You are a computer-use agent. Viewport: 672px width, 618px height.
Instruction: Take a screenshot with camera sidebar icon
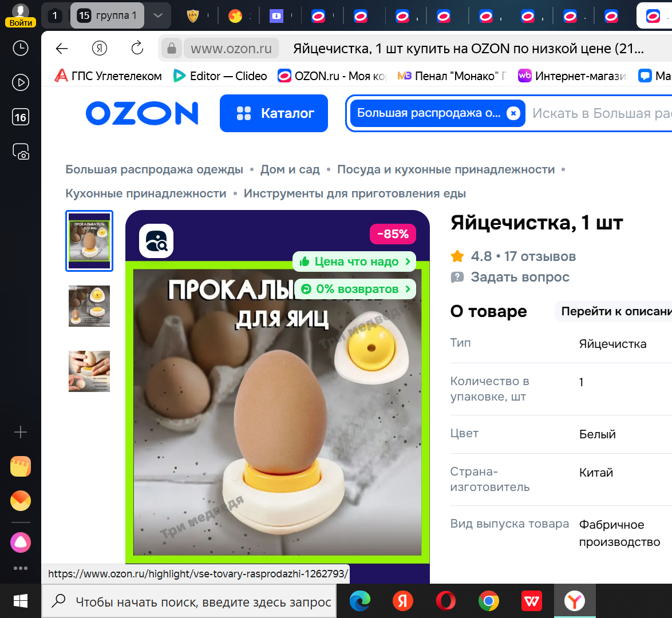tap(20, 152)
